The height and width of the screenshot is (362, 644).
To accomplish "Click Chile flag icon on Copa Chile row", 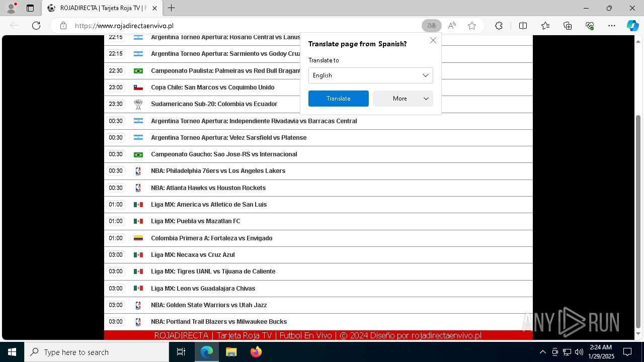I will tap(138, 87).
